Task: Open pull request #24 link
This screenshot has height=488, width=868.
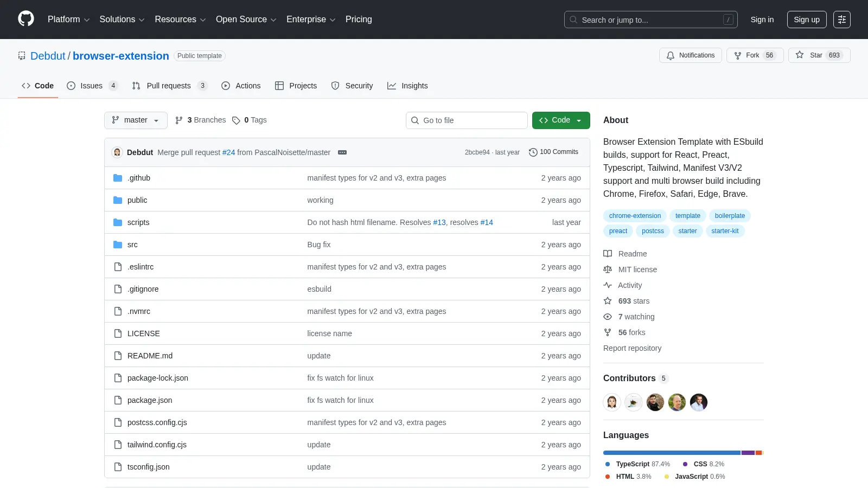Action: (x=228, y=152)
